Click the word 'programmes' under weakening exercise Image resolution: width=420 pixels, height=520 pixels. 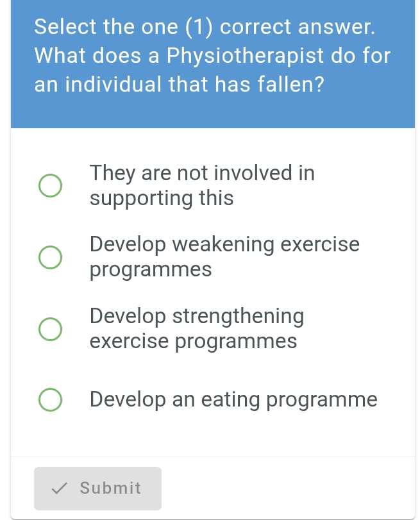click(150, 269)
